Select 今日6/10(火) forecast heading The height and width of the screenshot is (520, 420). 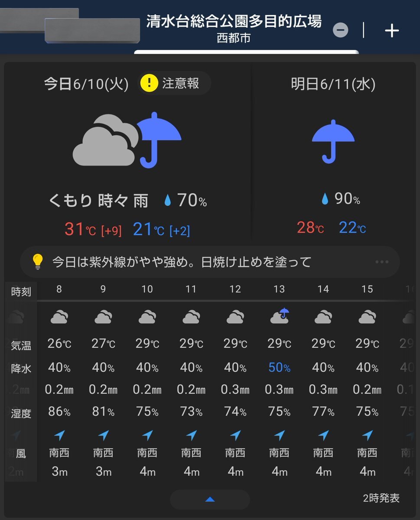pyautogui.click(x=86, y=84)
